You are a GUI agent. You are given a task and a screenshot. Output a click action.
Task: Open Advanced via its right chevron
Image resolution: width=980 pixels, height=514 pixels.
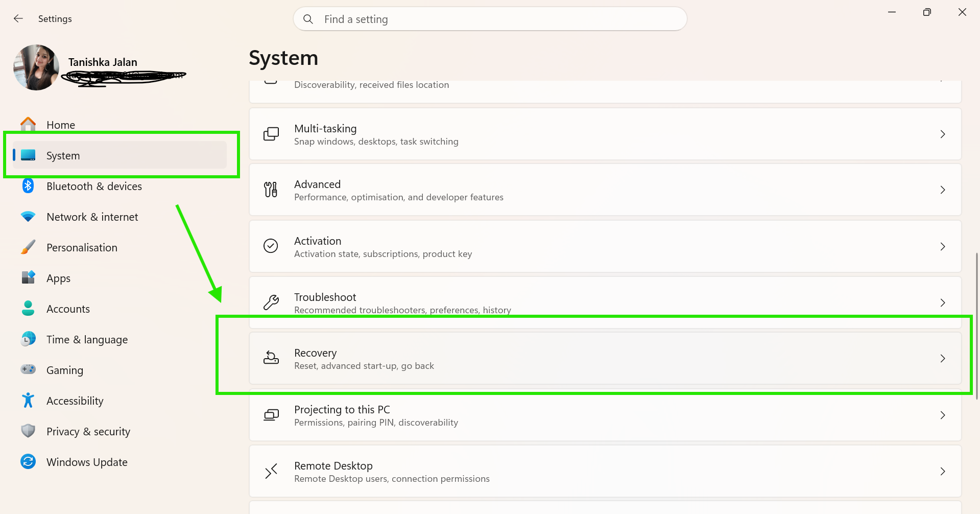click(x=943, y=190)
